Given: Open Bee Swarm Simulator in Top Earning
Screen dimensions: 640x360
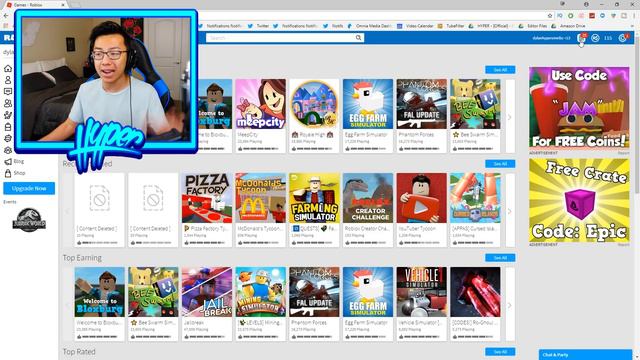Looking at the screenshot, I should coord(153,304).
